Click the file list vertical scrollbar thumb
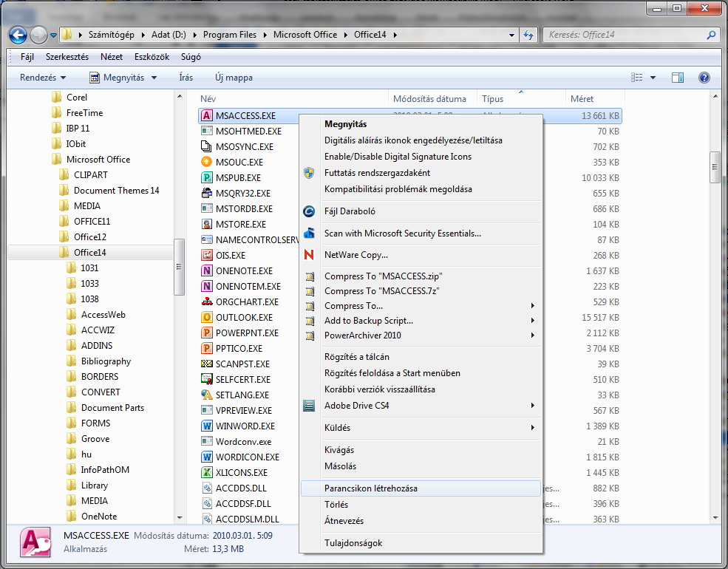Image resolution: width=728 pixels, height=569 pixels. click(715, 168)
